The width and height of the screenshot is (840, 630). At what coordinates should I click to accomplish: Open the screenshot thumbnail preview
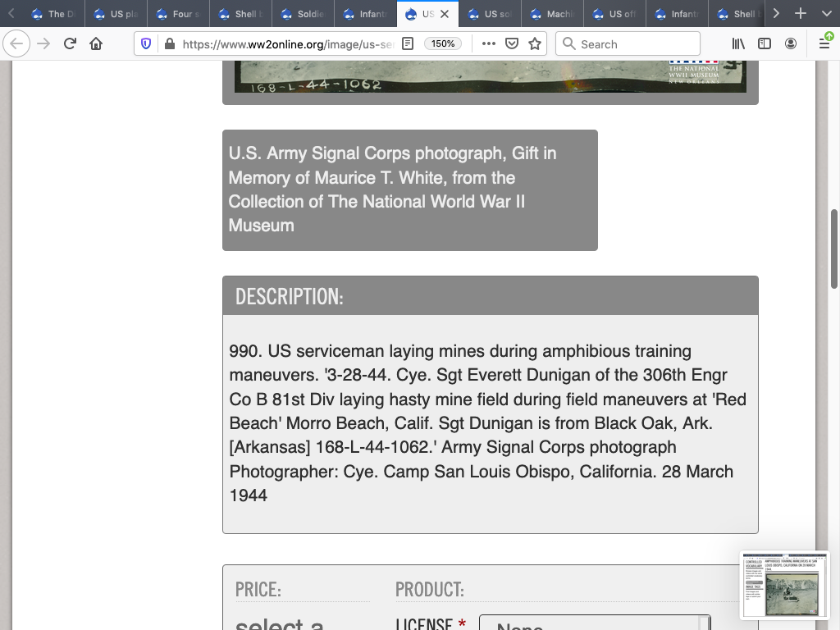pos(783,584)
